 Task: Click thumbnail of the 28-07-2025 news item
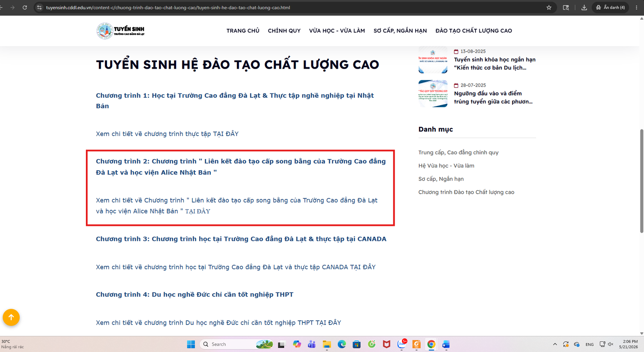pos(433,93)
